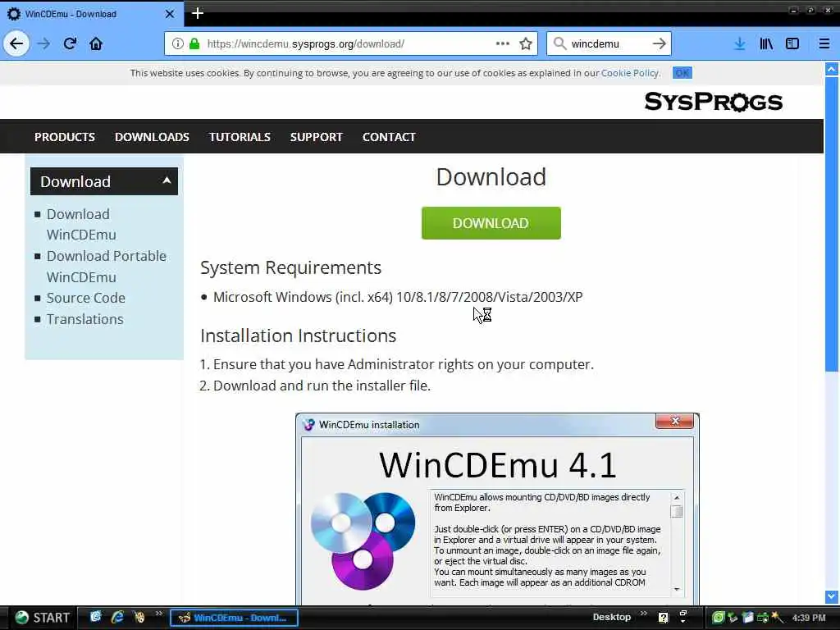The image size is (840, 630).
Task: Show site information via the info icon
Action: (177, 43)
